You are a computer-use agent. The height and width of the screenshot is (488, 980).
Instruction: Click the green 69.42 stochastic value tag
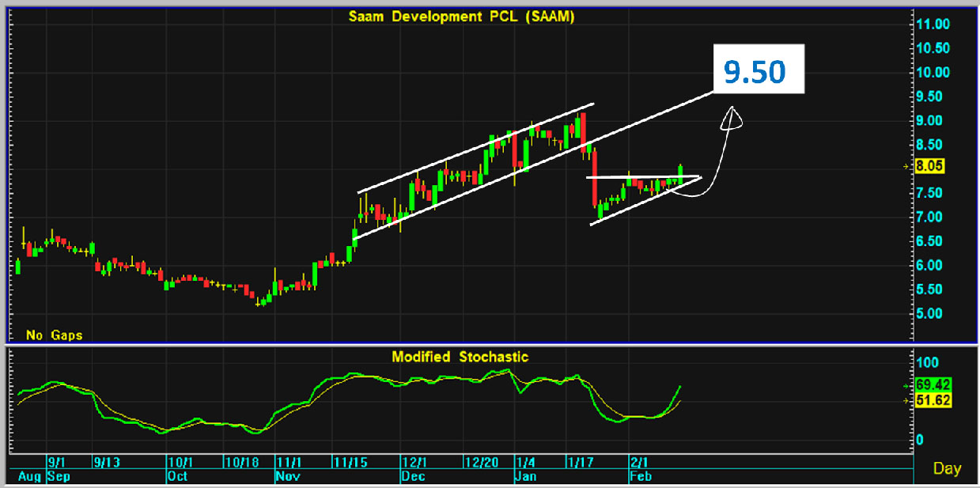click(933, 385)
